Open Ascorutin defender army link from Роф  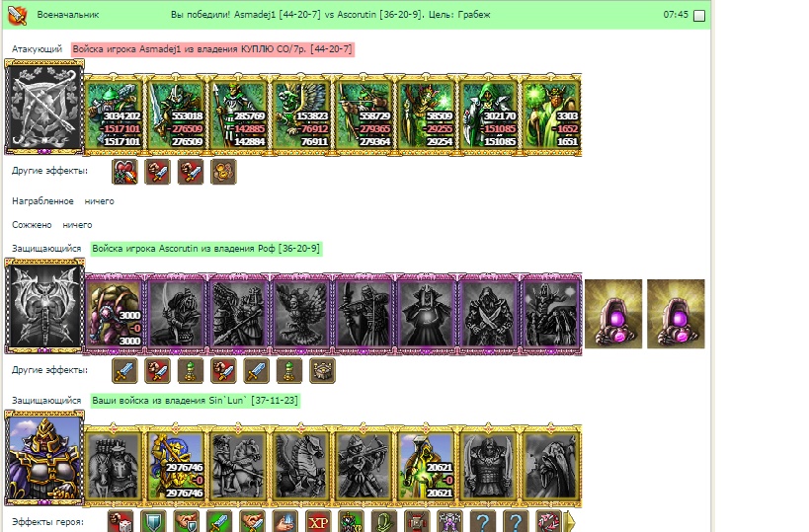point(206,249)
